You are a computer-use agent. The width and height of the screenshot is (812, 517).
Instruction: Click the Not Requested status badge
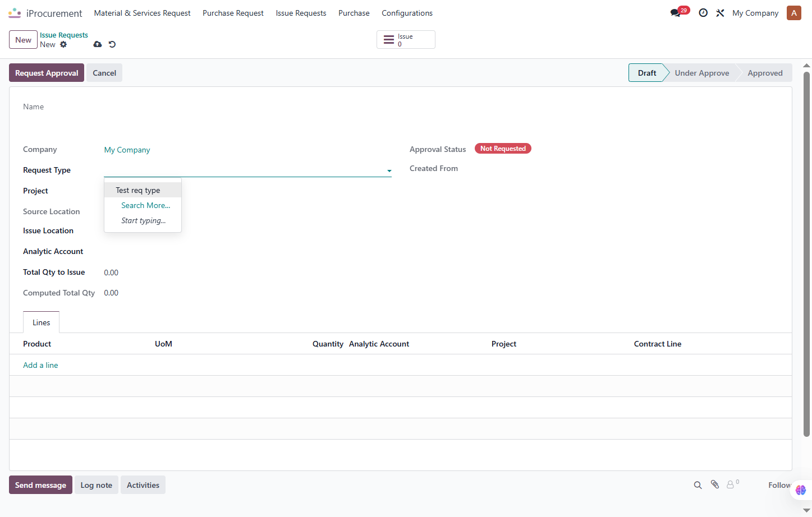503,149
